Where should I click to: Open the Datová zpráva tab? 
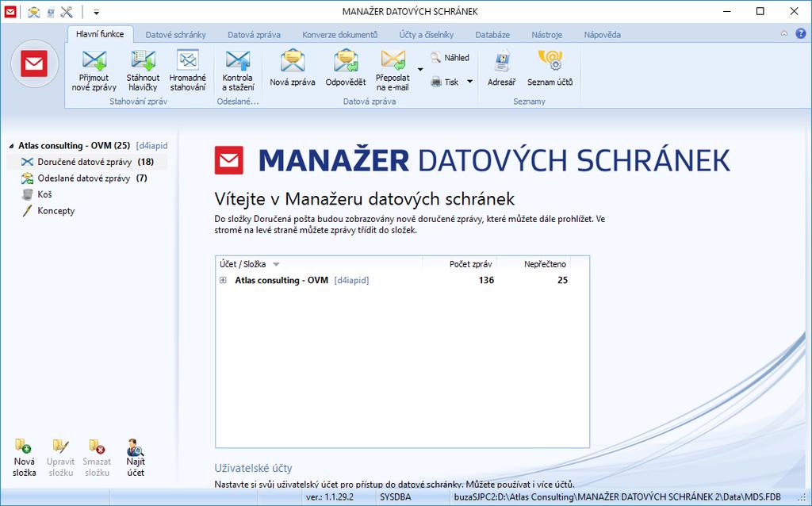(255, 35)
